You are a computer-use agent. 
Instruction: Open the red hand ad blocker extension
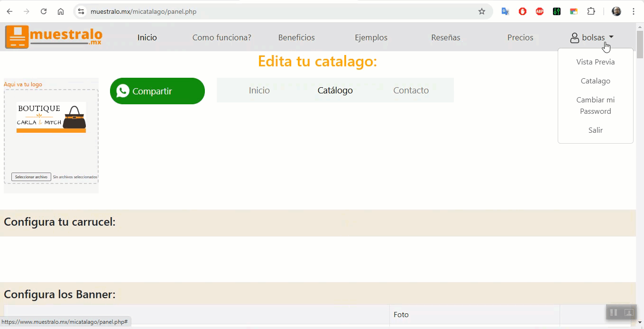click(523, 11)
